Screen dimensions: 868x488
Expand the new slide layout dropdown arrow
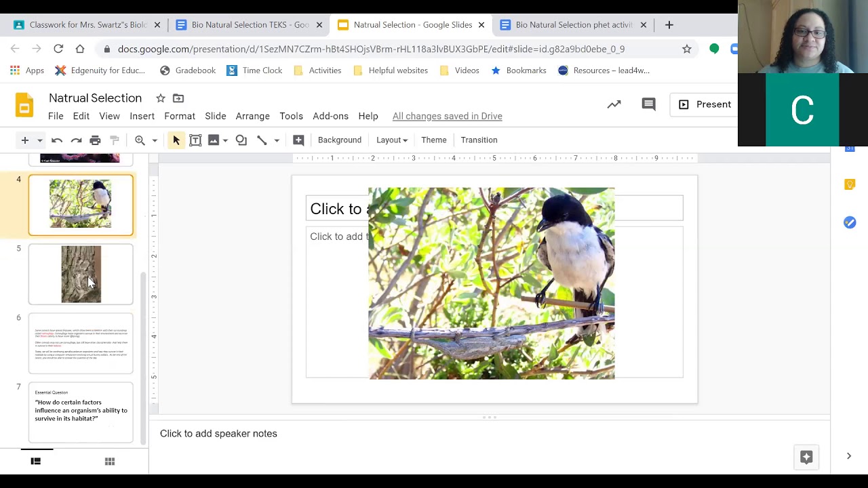coord(39,140)
